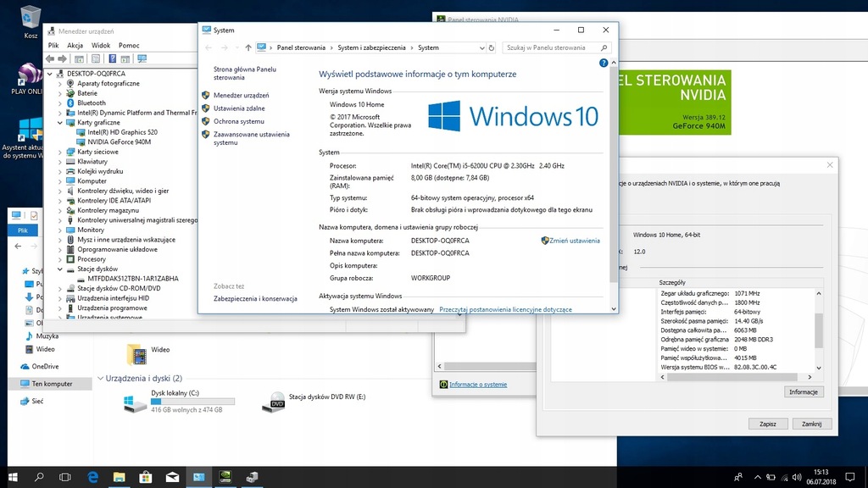Click the search magnifier in Panel sterowania search
868x488 pixels.
(604, 47)
